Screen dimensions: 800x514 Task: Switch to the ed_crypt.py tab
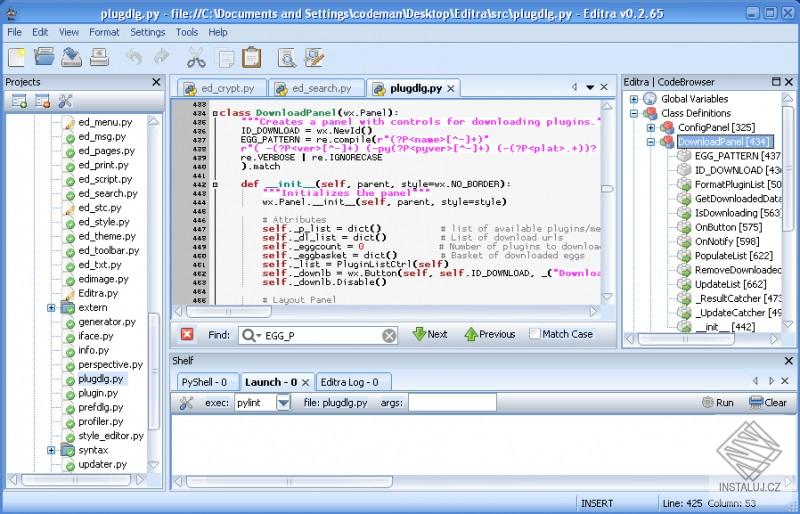[222, 88]
